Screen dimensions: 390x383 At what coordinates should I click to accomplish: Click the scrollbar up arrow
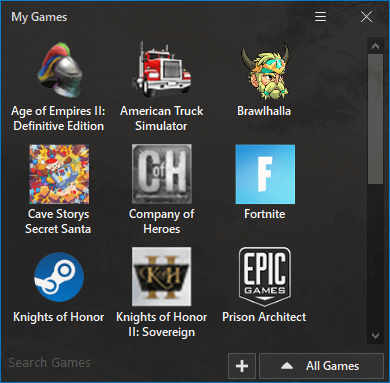coord(375,46)
